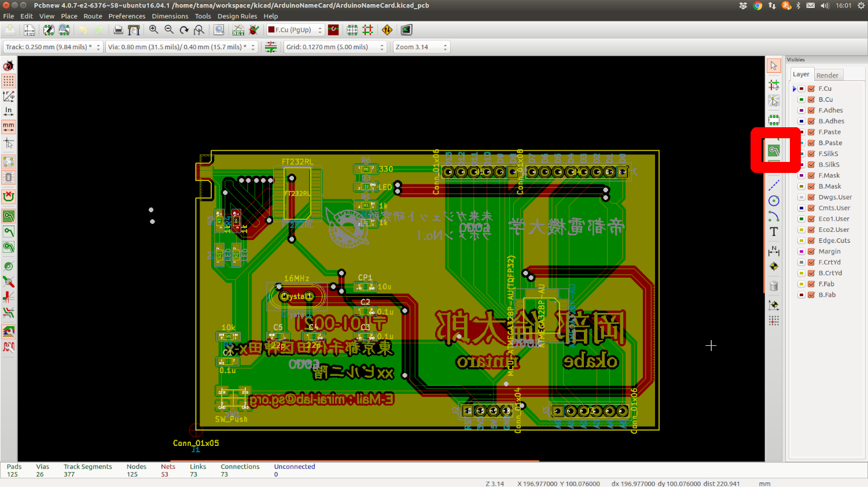Toggle grid display in left toolbar

9,81
